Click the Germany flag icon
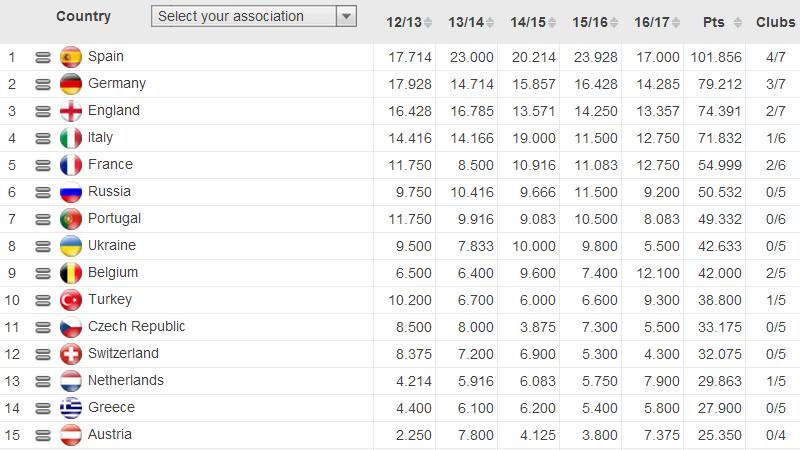 tap(70, 84)
